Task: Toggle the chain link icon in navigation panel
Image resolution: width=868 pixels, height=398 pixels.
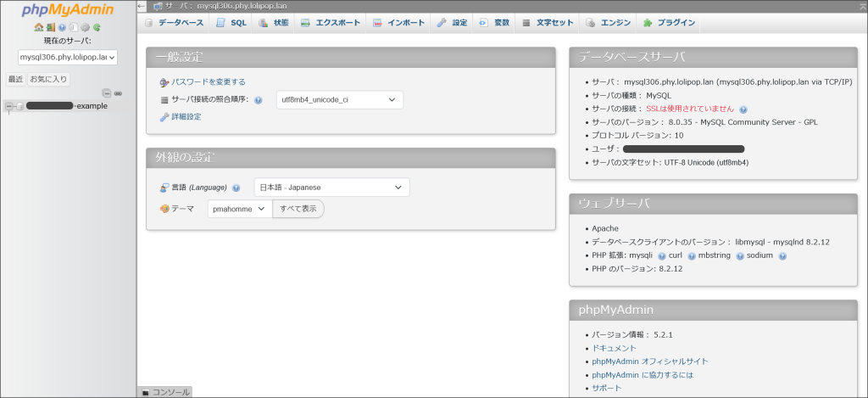Action: [117, 93]
